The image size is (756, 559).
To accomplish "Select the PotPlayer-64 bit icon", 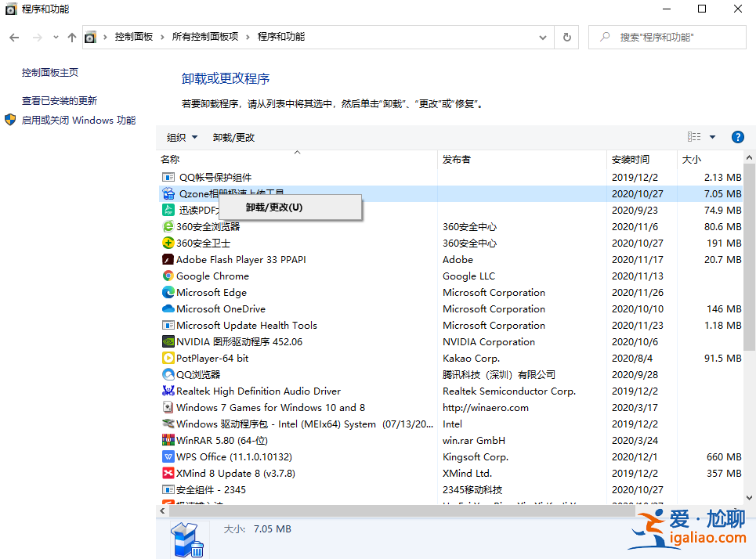I will (167, 358).
